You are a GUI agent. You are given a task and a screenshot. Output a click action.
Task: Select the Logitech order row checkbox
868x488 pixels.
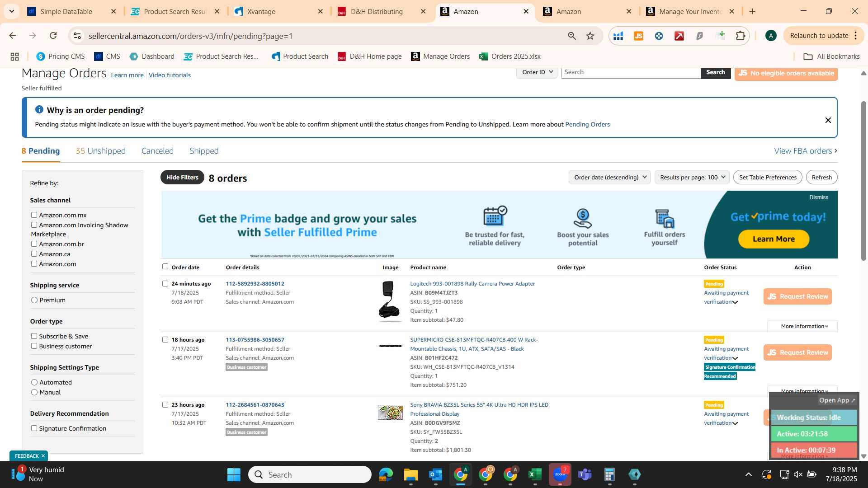coord(165,284)
